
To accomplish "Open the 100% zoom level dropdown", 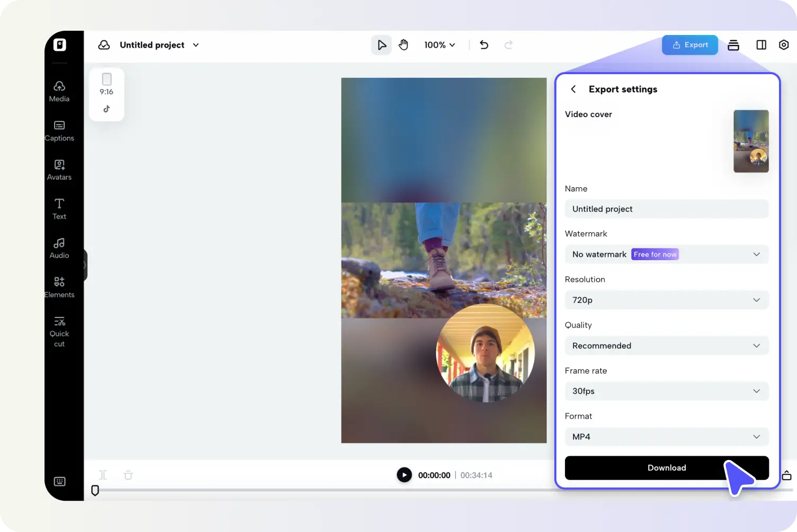I will [x=440, y=45].
